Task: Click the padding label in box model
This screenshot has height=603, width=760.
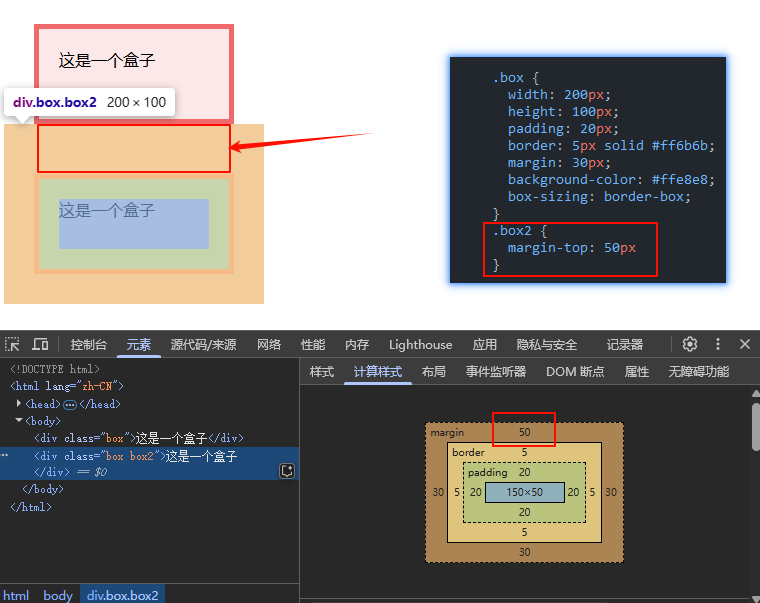Action: [x=488, y=472]
